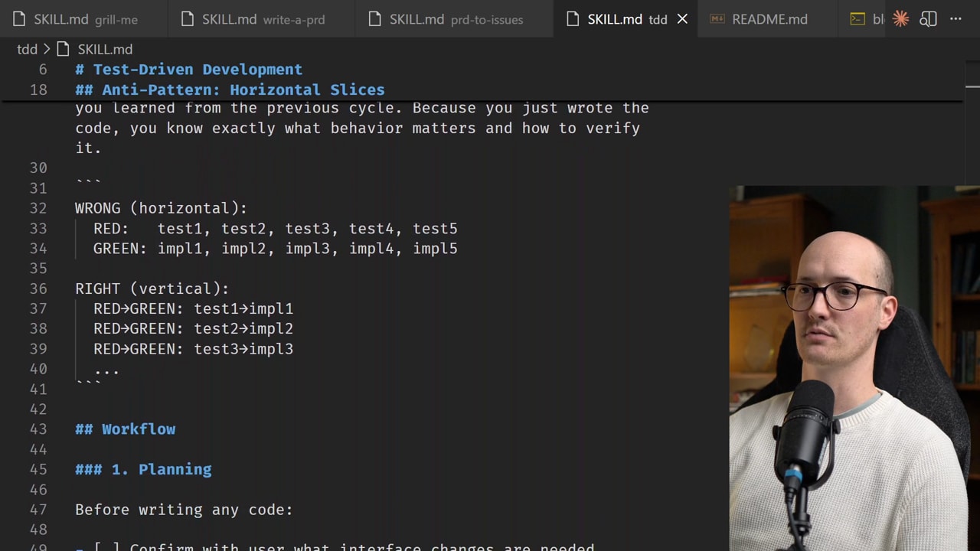This screenshot has width=980, height=551.
Task: Click the file icon in the breadcrumb
Action: click(x=64, y=49)
